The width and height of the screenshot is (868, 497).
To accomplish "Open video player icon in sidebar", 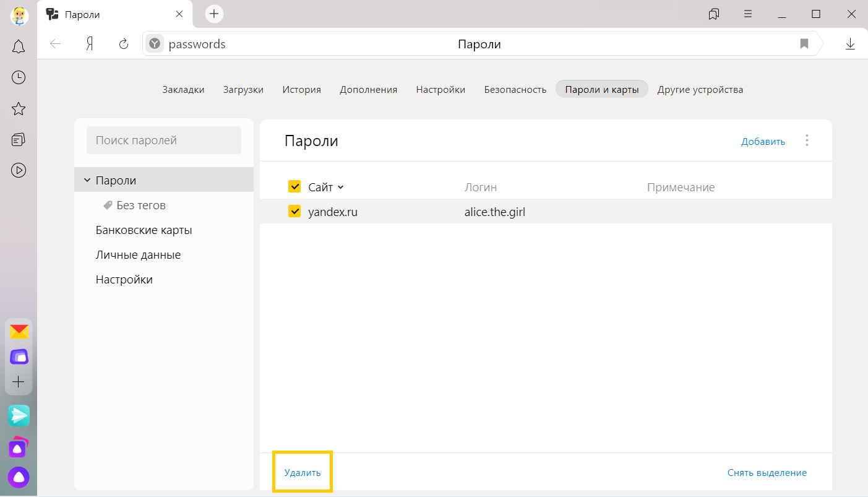I will click(19, 170).
